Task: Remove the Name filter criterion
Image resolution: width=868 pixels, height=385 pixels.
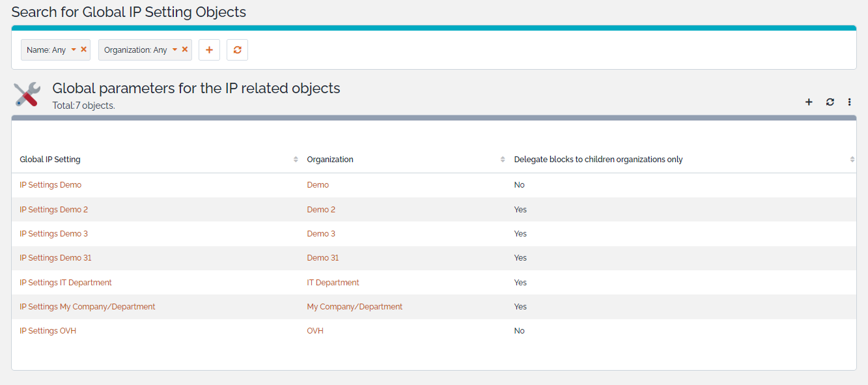Action: (84, 50)
